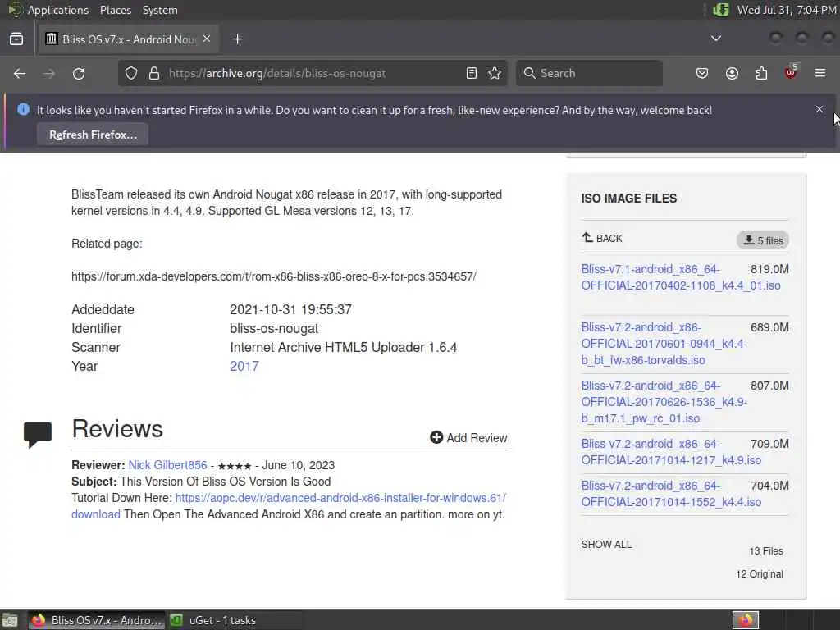840x630 pixels.
Task: Click the reviews speech bubble icon
Action: (38, 435)
